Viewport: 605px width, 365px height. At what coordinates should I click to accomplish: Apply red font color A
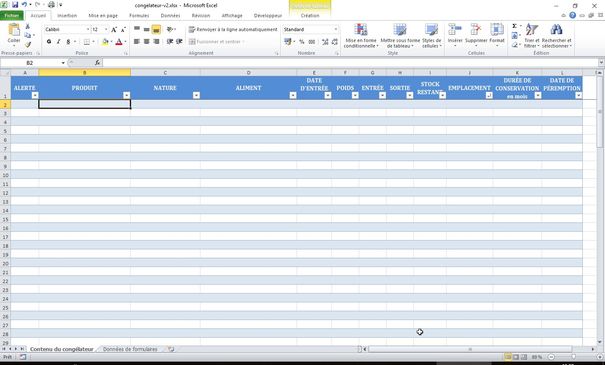point(119,42)
